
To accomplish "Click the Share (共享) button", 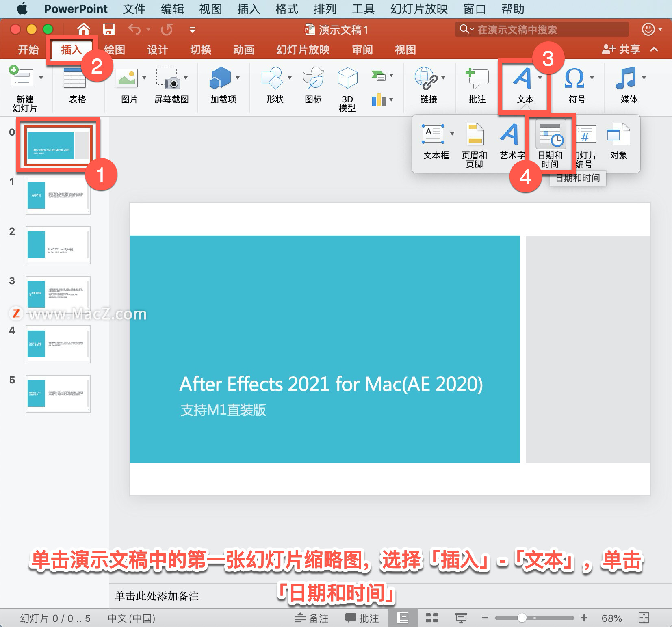I will click(621, 50).
